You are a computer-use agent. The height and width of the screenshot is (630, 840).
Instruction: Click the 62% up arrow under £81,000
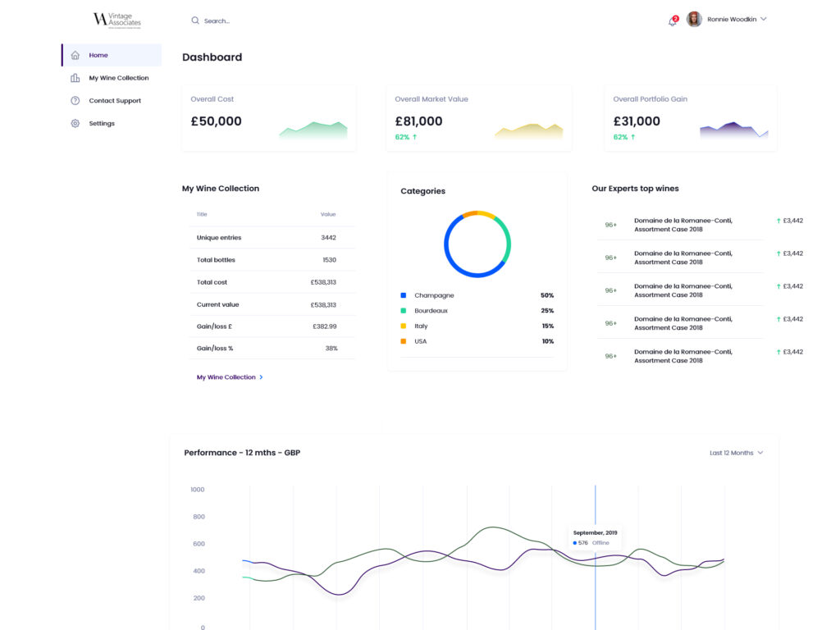click(x=405, y=137)
